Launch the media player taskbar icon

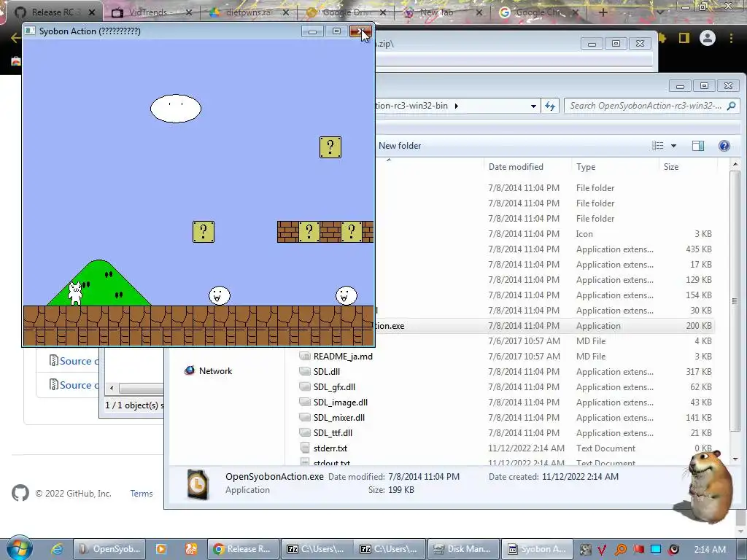click(x=161, y=549)
